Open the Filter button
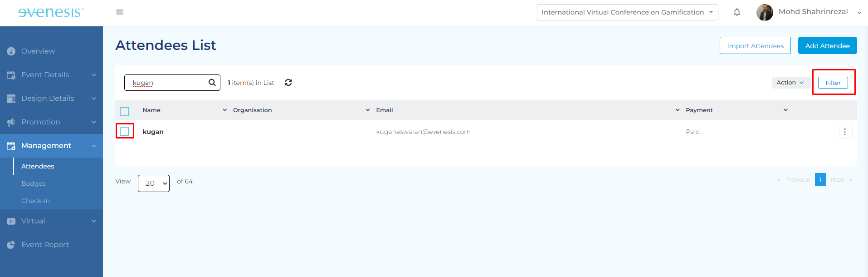 [833, 83]
